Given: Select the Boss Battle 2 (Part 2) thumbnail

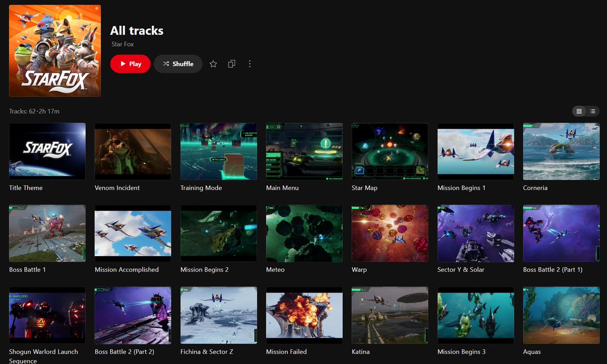Looking at the screenshot, I should (x=133, y=315).
